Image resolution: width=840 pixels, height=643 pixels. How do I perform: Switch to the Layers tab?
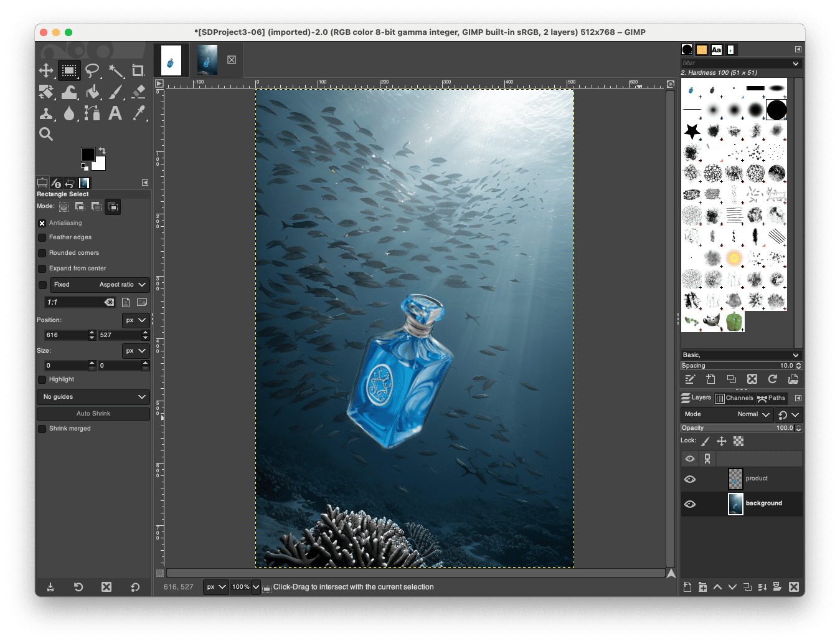click(x=696, y=398)
